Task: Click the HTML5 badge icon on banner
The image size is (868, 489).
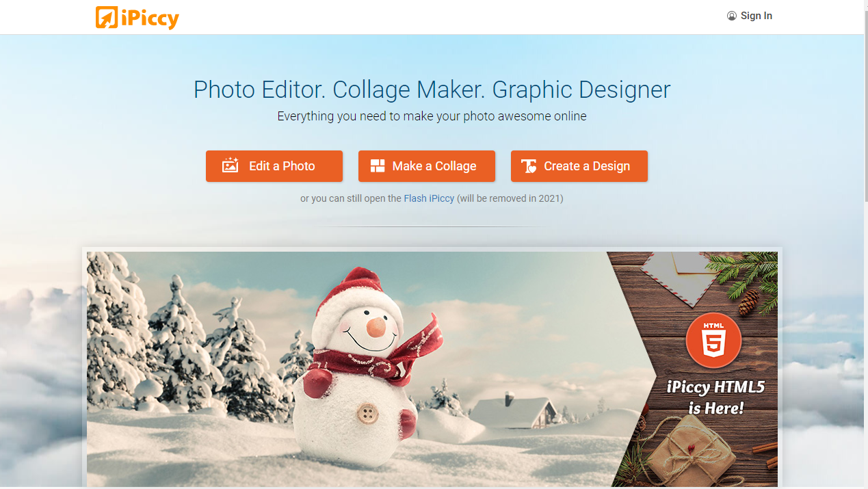Action: click(x=713, y=340)
